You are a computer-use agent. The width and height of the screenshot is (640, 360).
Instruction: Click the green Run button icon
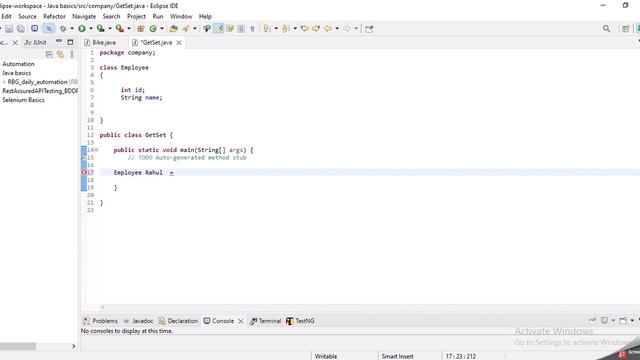coord(82,29)
